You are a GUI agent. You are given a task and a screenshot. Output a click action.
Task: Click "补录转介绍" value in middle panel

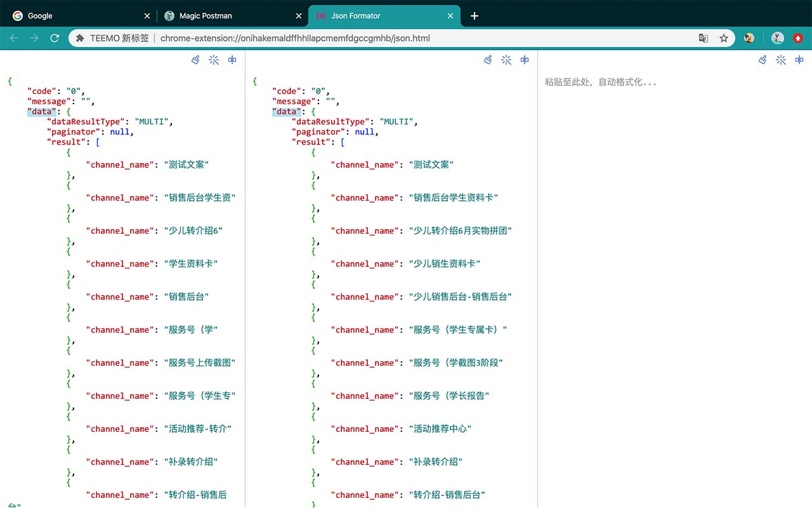pos(436,462)
